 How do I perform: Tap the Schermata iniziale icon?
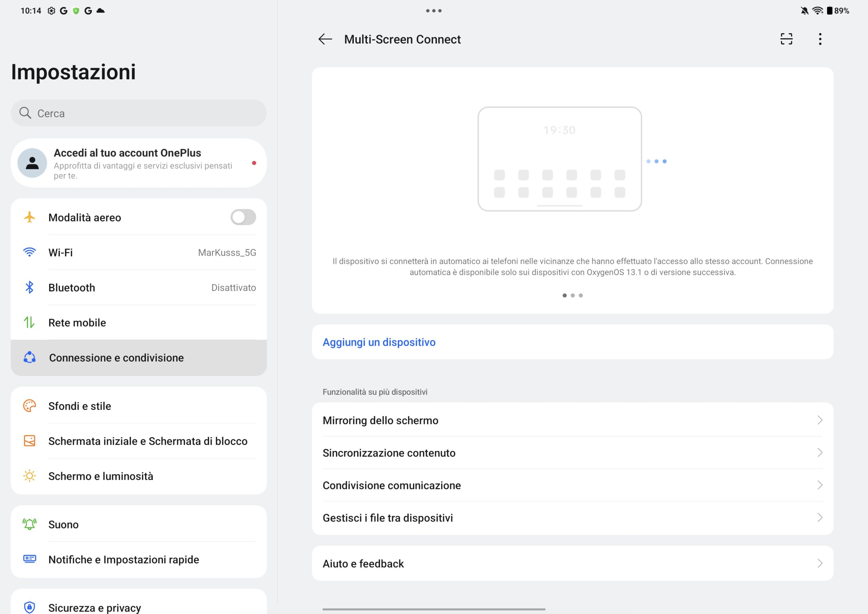29,441
